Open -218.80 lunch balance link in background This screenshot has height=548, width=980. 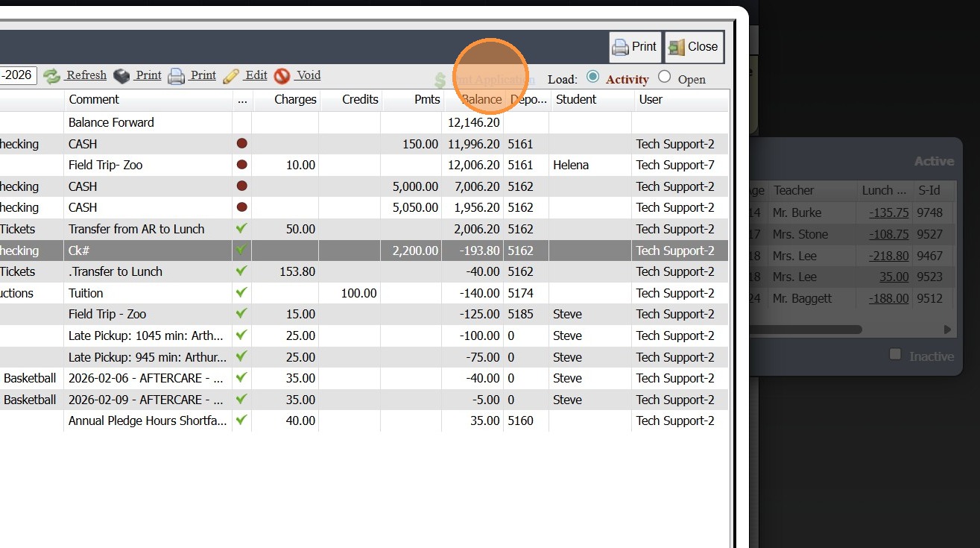click(x=888, y=256)
